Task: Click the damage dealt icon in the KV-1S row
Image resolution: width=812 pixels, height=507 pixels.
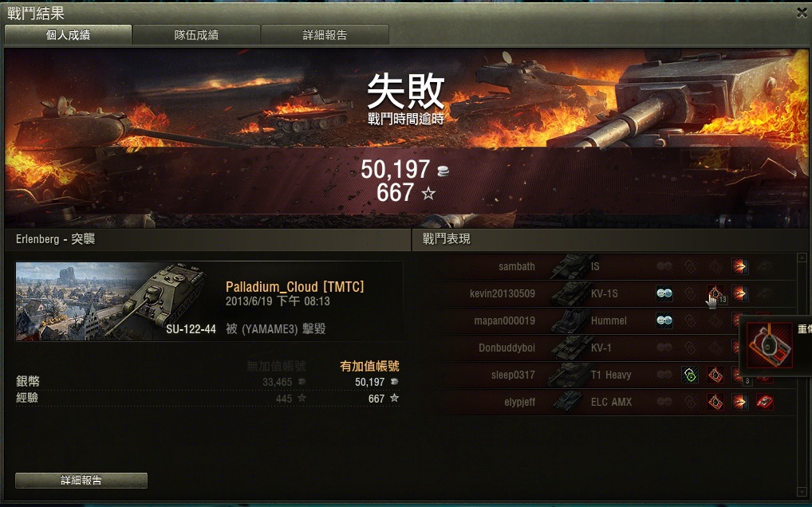Action: [740, 293]
